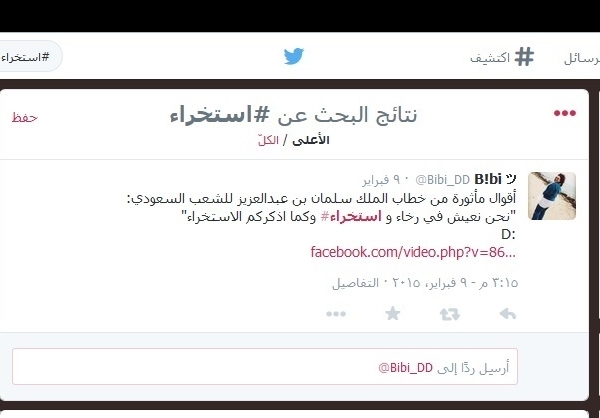Open more options under the tweet

click(x=336, y=314)
